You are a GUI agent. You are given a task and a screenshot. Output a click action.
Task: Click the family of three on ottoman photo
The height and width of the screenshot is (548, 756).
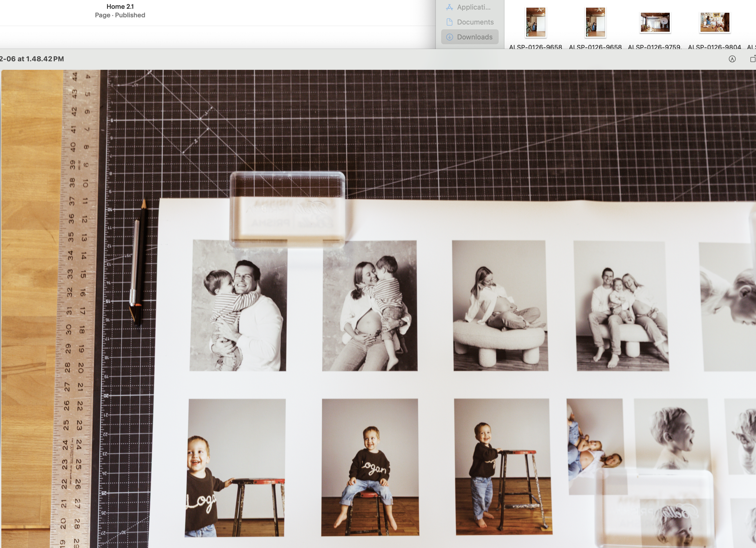pyautogui.click(x=622, y=306)
